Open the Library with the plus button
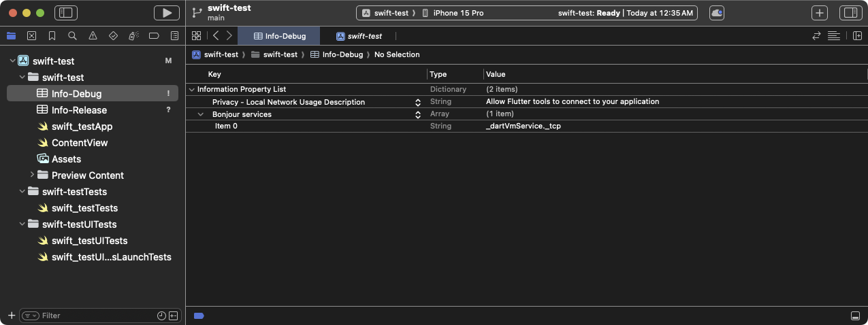This screenshot has height=325, width=868. tap(820, 13)
